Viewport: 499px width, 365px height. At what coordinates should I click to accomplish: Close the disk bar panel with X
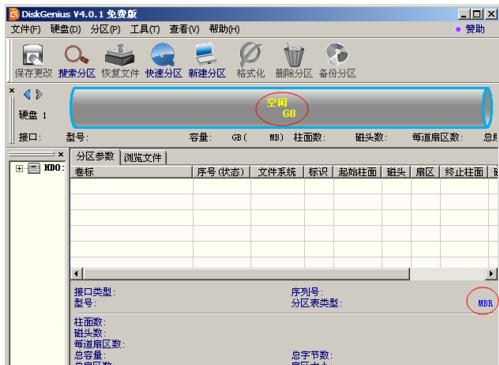[12, 90]
